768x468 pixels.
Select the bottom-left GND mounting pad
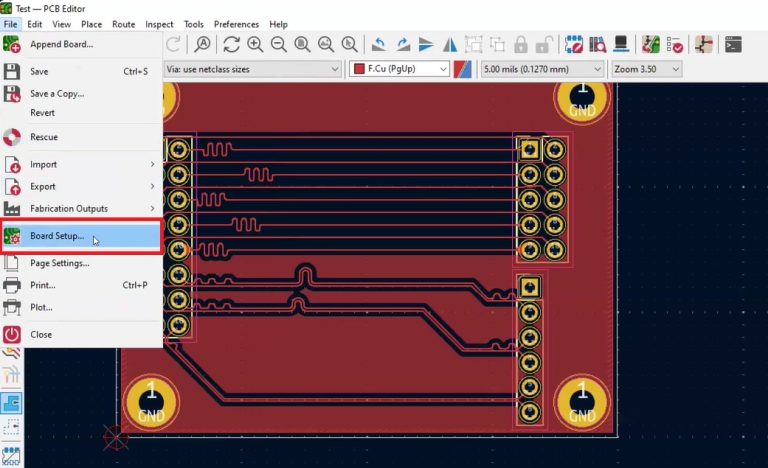[151, 403]
